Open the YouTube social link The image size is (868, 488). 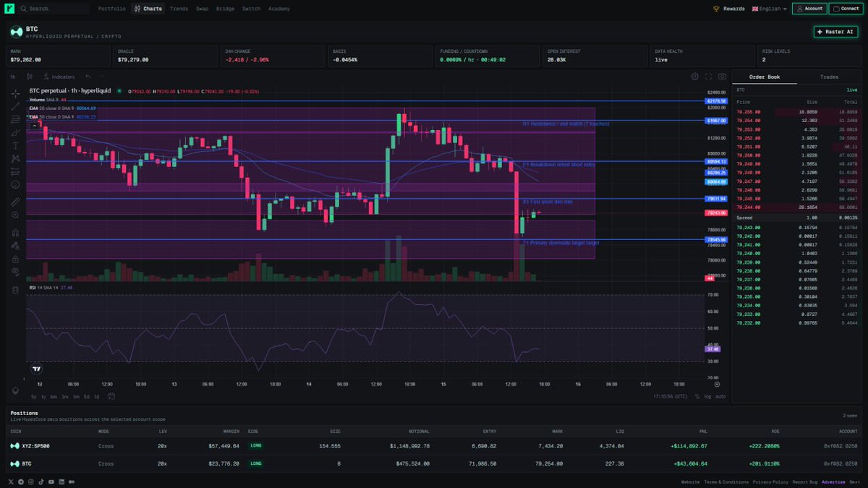click(x=51, y=481)
